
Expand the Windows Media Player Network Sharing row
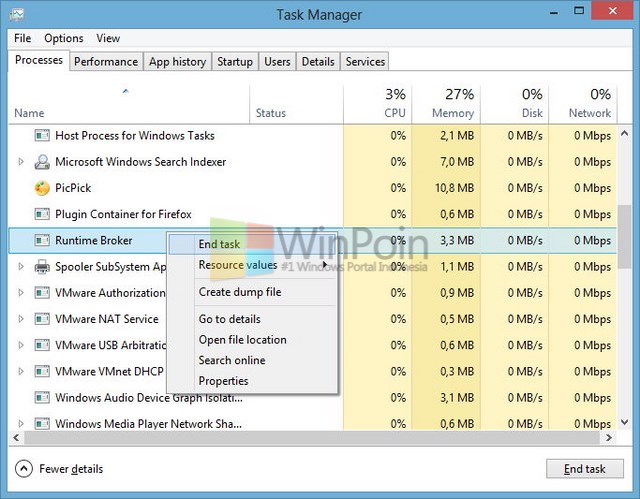click(21, 424)
